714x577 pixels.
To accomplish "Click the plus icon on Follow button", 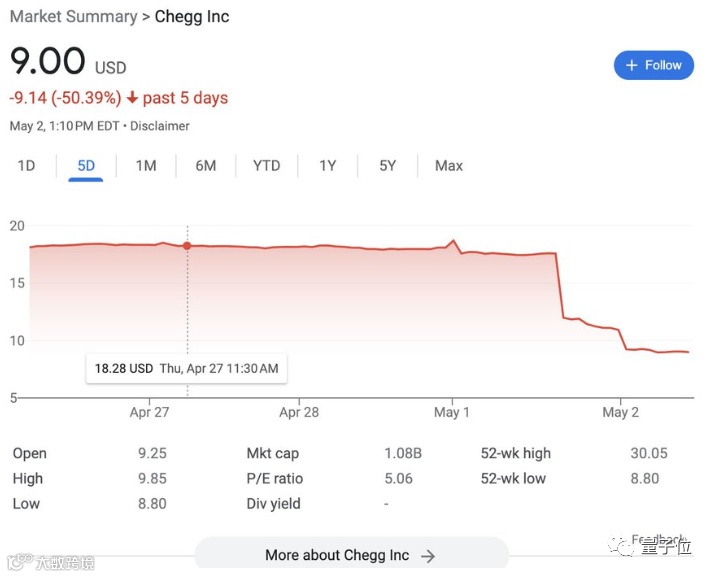I will [x=631, y=65].
